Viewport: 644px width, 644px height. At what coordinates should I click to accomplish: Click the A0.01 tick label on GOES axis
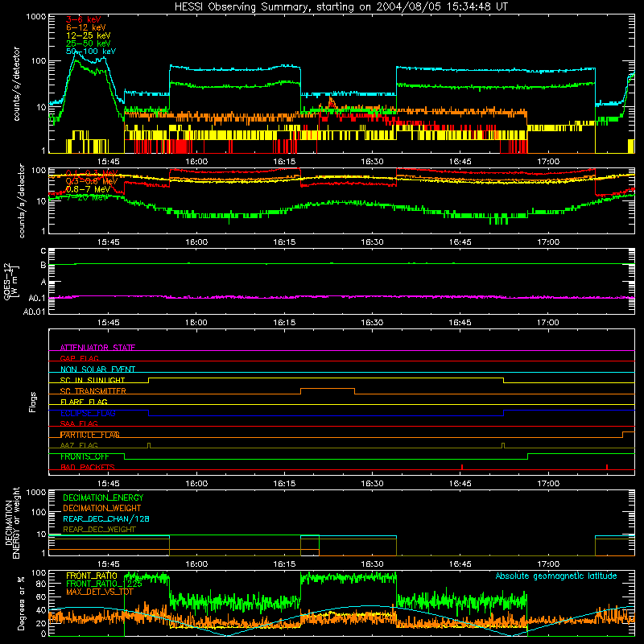click(x=34, y=312)
